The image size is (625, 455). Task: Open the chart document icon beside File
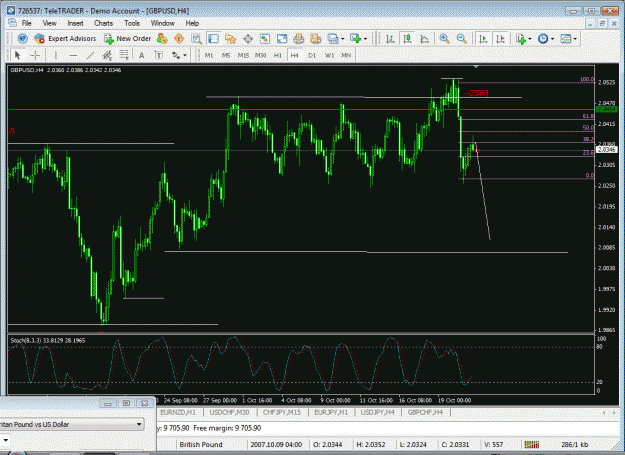tap(12, 23)
